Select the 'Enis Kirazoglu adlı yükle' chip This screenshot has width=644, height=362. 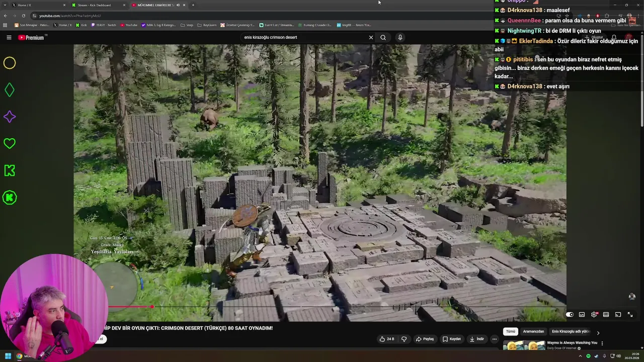[x=571, y=332]
